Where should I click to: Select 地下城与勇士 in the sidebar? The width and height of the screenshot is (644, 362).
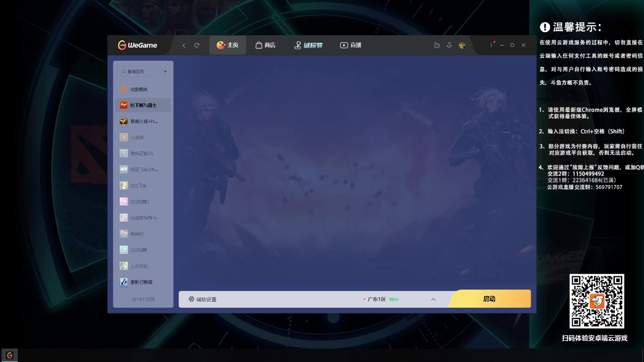coord(143,105)
